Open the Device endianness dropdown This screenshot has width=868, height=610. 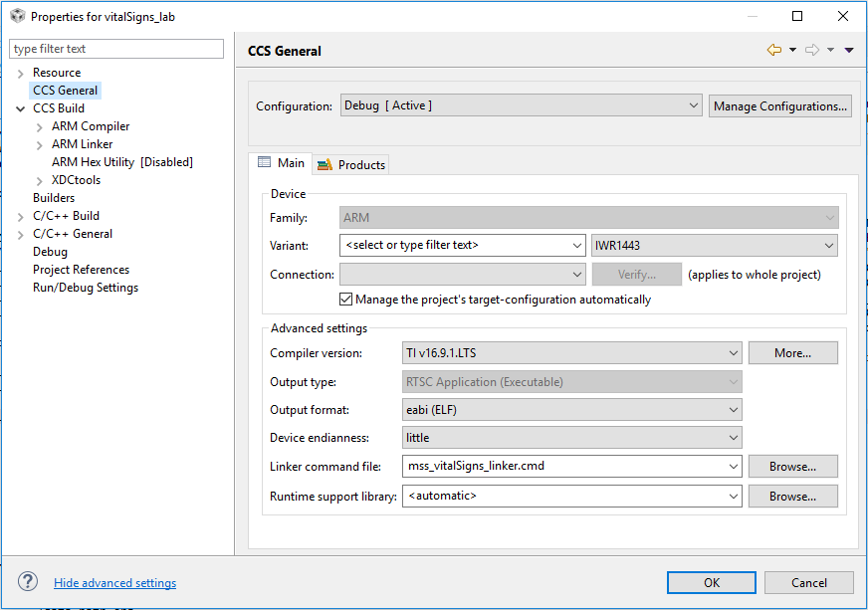click(x=571, y=438)
